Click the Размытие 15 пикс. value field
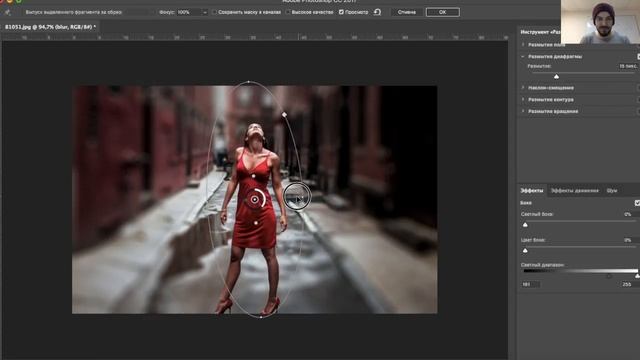Screen dimensions: 640x360 click(x=628, y=66)
